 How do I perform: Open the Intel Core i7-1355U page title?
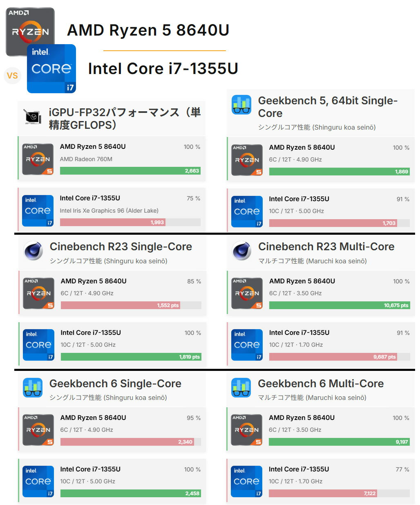coord(163,69)
